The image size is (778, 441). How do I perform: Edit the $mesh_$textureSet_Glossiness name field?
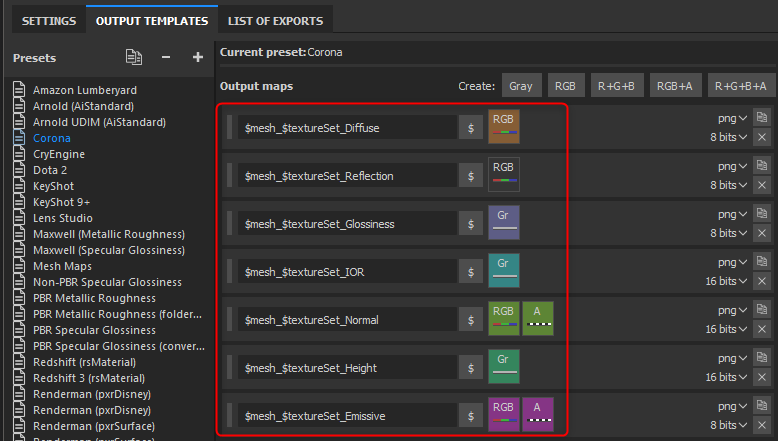click(x=346, y=224)
